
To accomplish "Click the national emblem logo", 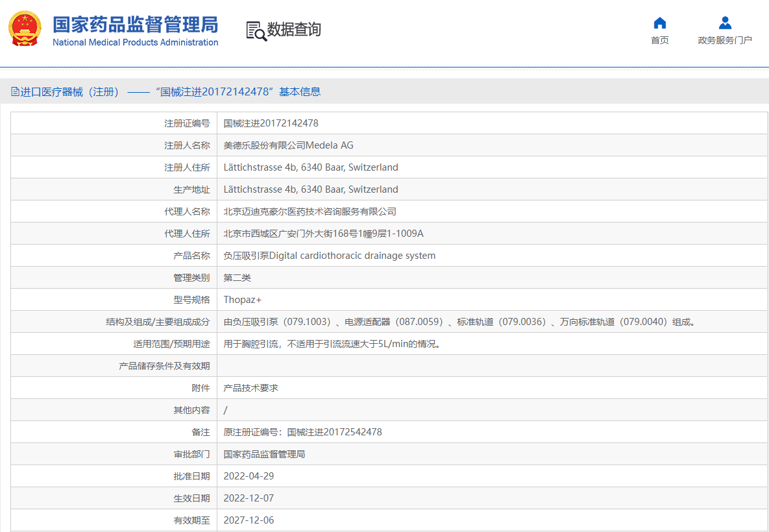I will click(x=25, y=29).
